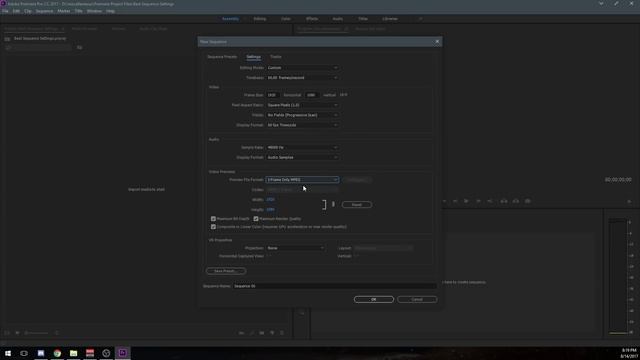Click the Play button in Program monitor
This screenshot has height=360, width=640.
[x=466, y=201]
